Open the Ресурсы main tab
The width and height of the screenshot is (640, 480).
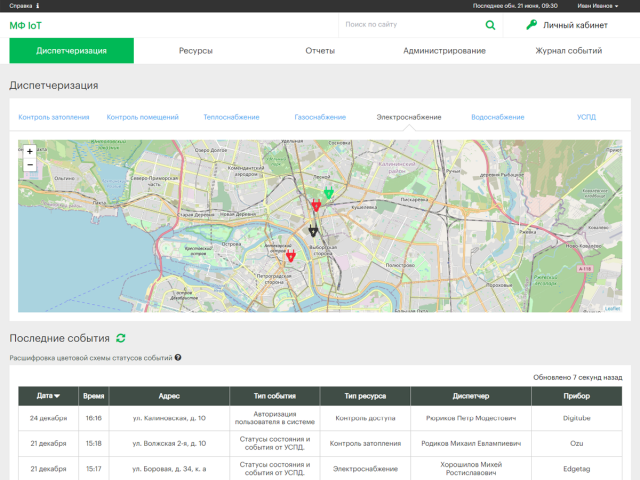[196, 51]
